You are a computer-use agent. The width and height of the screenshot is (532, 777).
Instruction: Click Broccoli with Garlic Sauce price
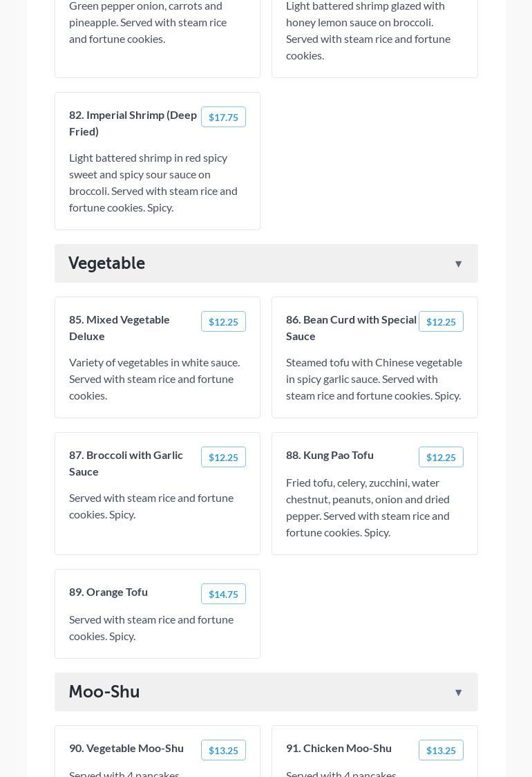(223, 458)
